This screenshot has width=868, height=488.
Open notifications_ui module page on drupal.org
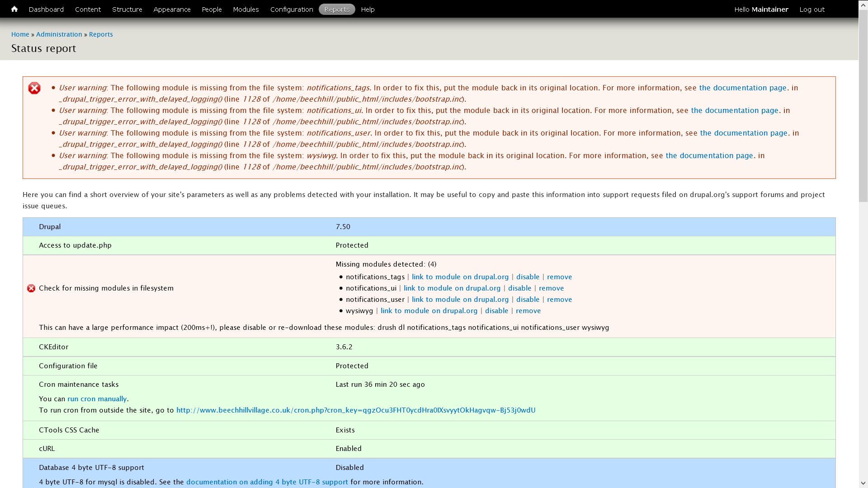tap(452, 288)
